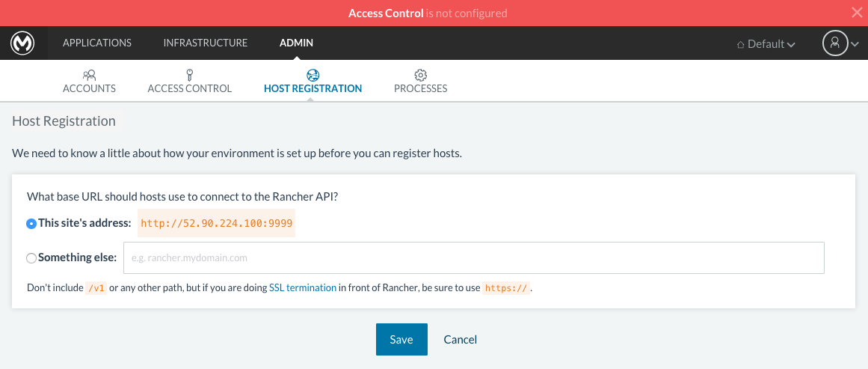Dismiss the Access Control warning banner
The image size is (868, 369).
tap(856, 13)
